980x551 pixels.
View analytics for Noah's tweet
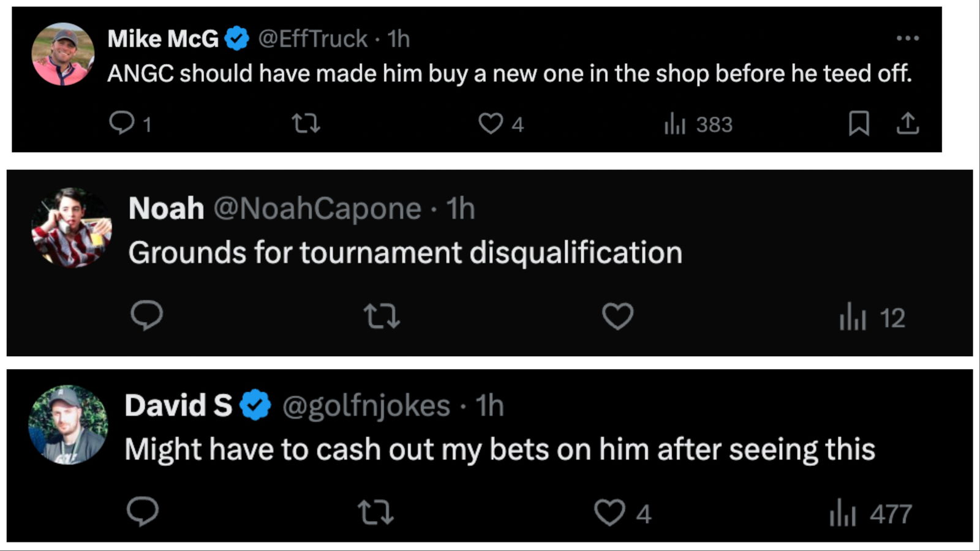point(853,318)
